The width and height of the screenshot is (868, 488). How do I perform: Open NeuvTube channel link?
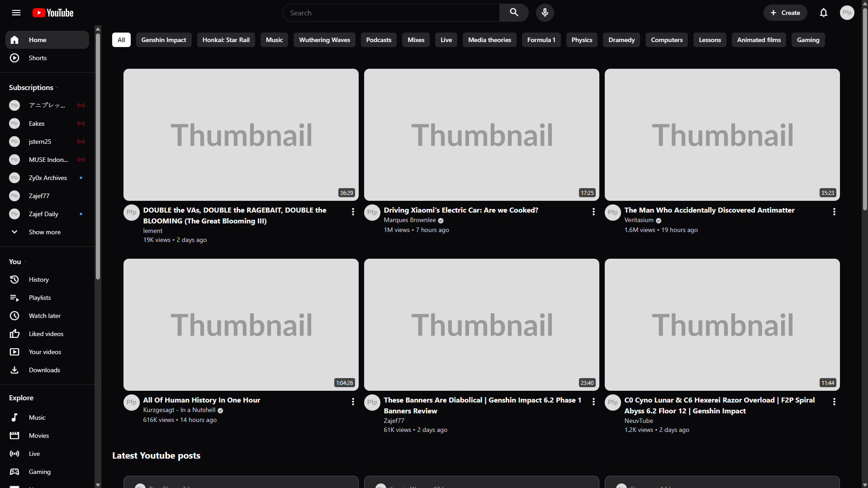639,421
